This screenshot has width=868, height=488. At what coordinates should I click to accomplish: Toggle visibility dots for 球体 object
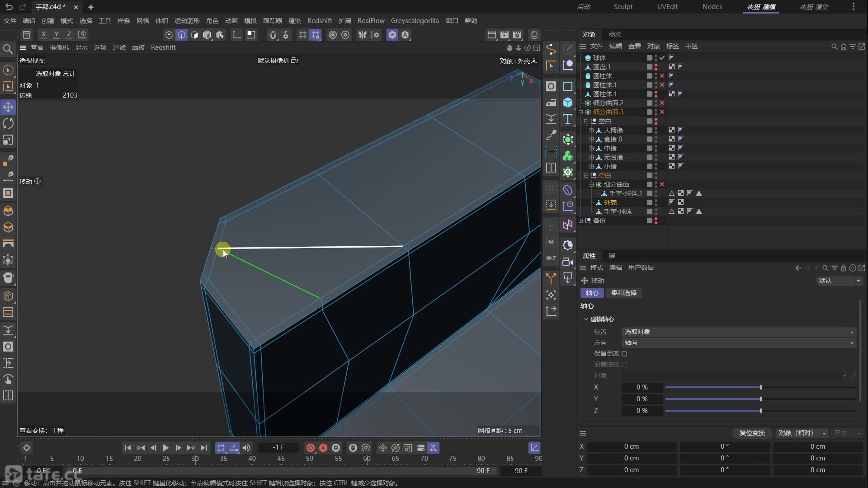[x=656, y=58]
